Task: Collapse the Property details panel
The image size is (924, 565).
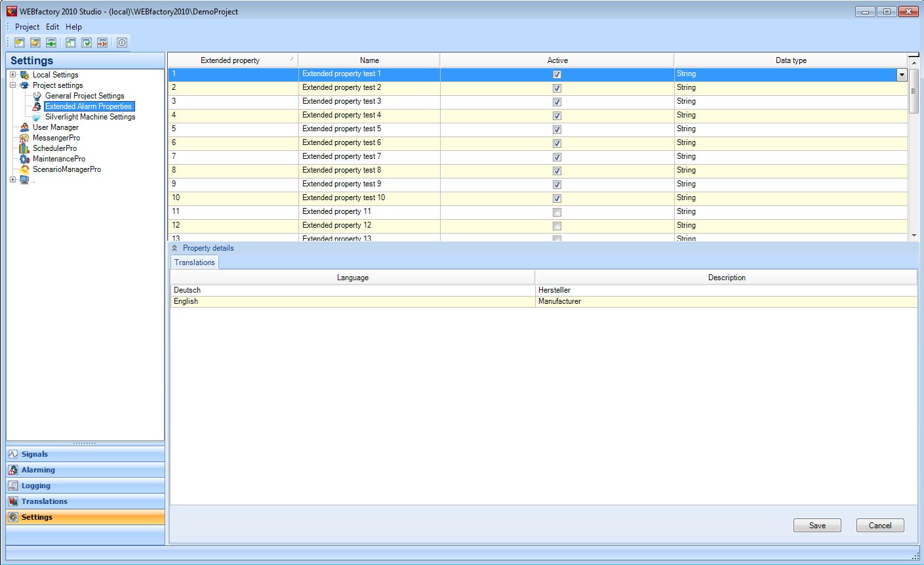Action: coord(174,248)
